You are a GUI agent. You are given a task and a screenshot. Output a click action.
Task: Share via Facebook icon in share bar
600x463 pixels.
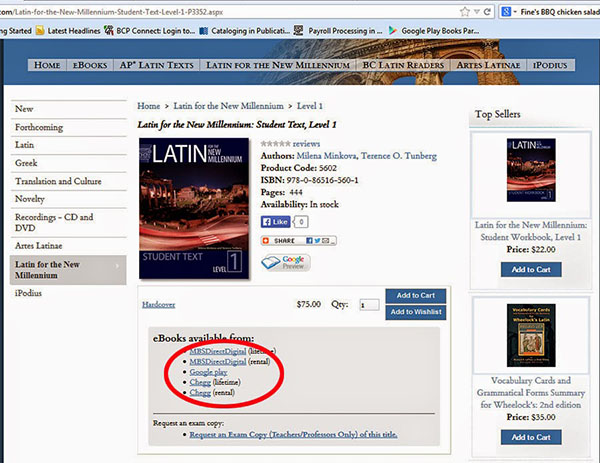click(309, 241)
